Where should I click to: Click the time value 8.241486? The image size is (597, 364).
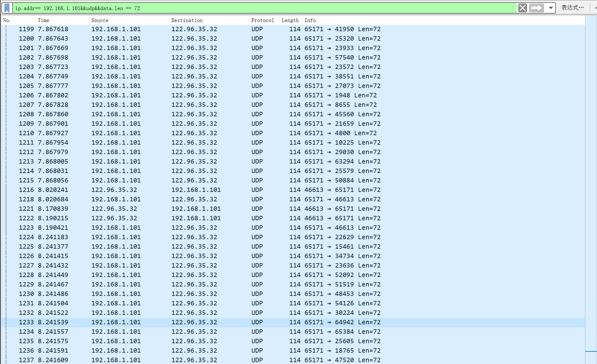[53, 294]
